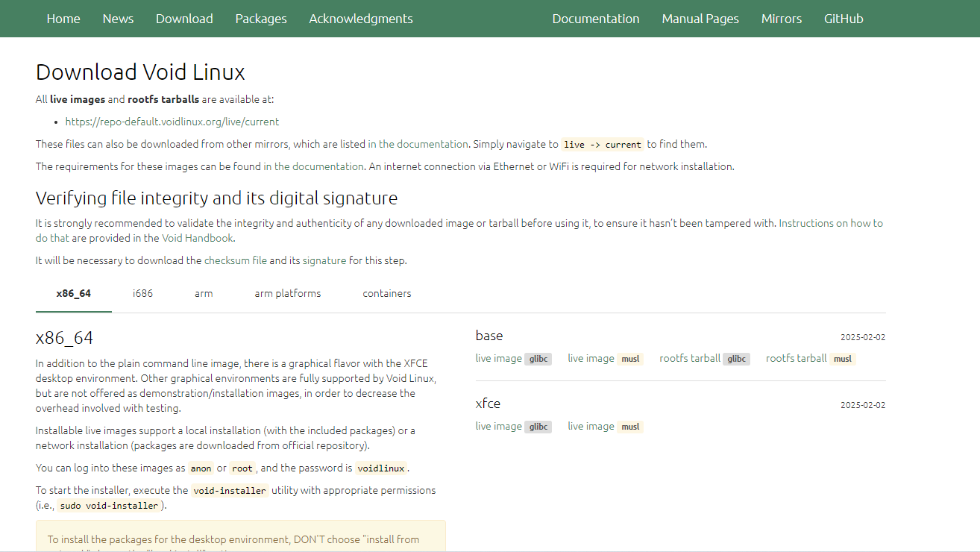Select Download in the navigation bar
The image size is (980, 552).
click(x=184, y=19)
